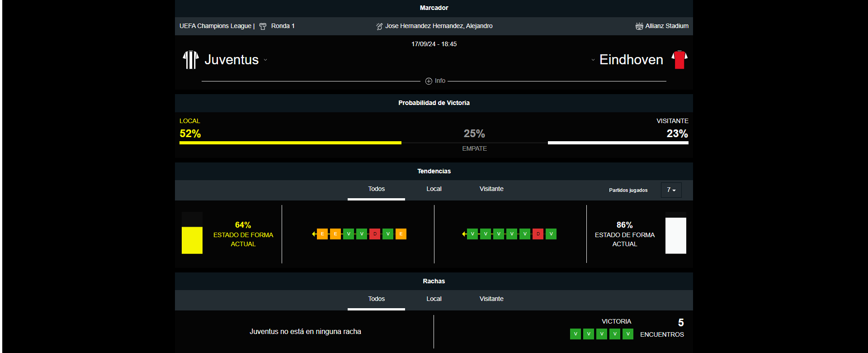Select the Todos tab under Tendencias
The width and height of the screenshot is (868, 353).
pyautogui.click(x=376, y=189)
